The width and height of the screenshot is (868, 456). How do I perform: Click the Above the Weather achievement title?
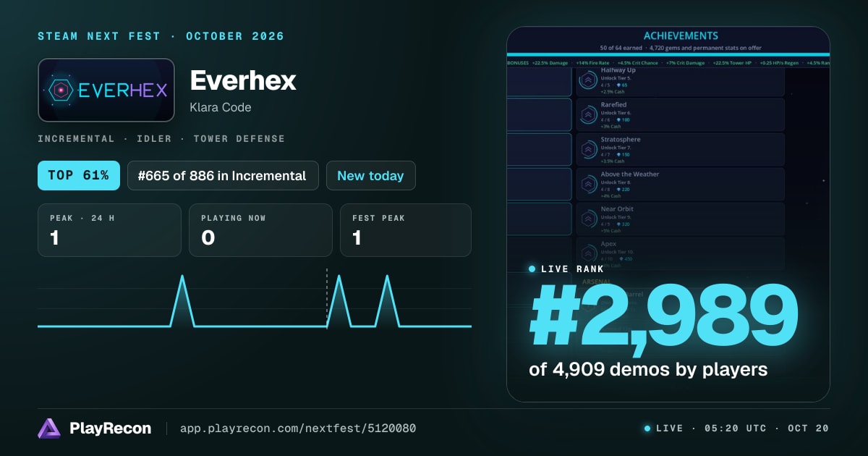click(630, 174)
